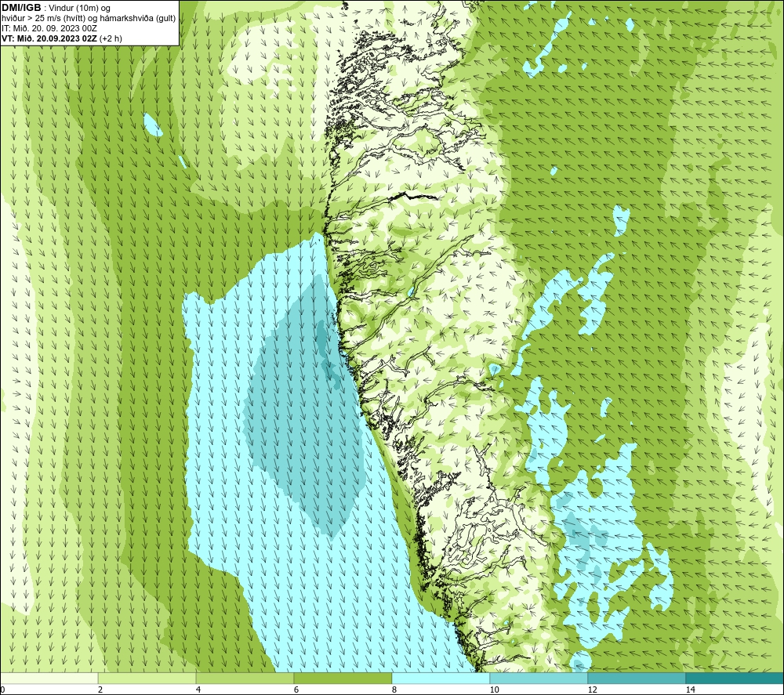Click the scale label '0'
Screen dimensions: 784x695
2,690
